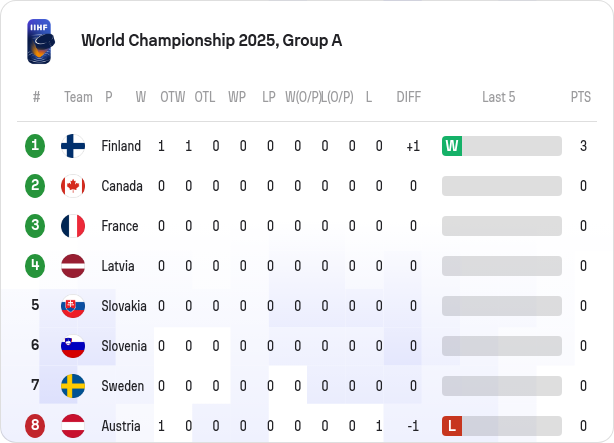Click Finland's green W result badge
Image resolution: width=614 pixels, height=443 pixels.
(452, 146)
